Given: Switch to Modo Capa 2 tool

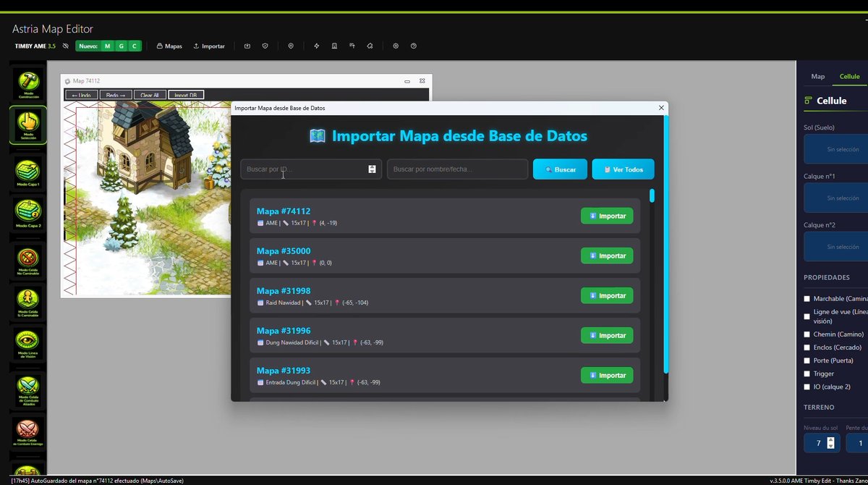Looking at the screenshot, I should 28,214.
